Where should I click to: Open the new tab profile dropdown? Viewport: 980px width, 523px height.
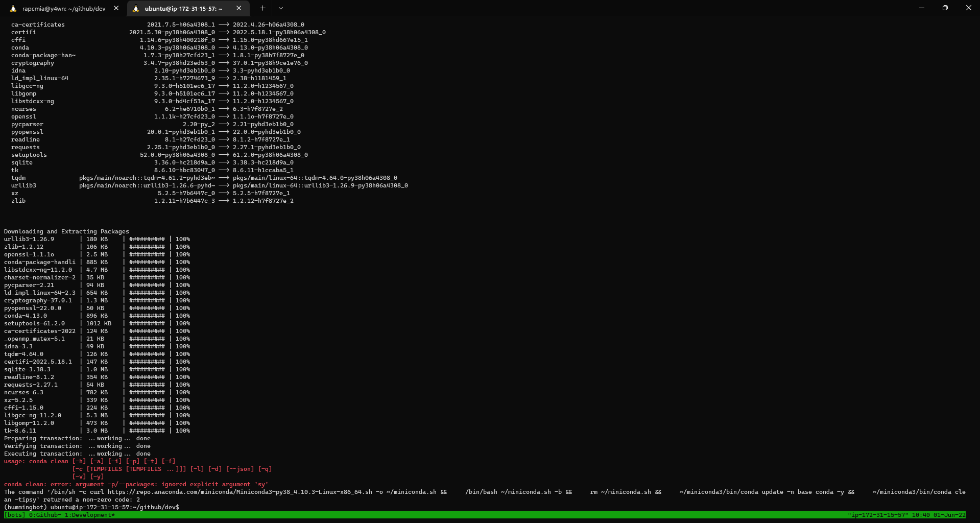pyautogui.click(x=281, y=8)
